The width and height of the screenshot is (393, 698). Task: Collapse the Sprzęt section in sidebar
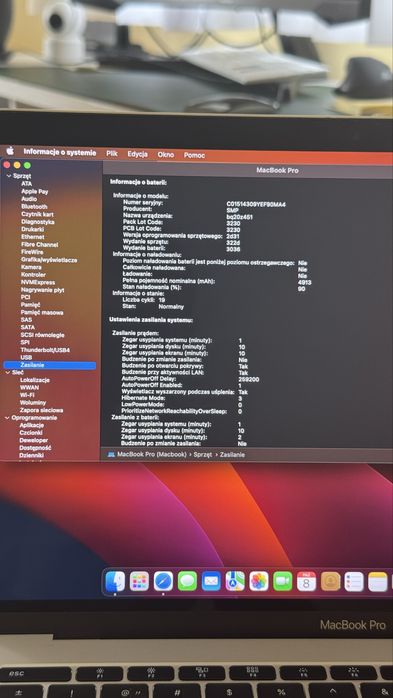click(8, 176)
